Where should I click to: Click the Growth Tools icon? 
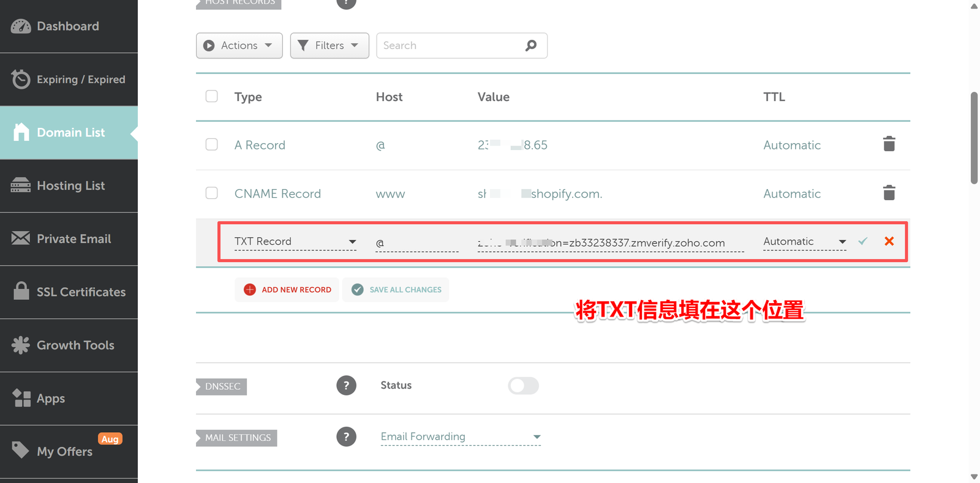(x=21, y=345)
